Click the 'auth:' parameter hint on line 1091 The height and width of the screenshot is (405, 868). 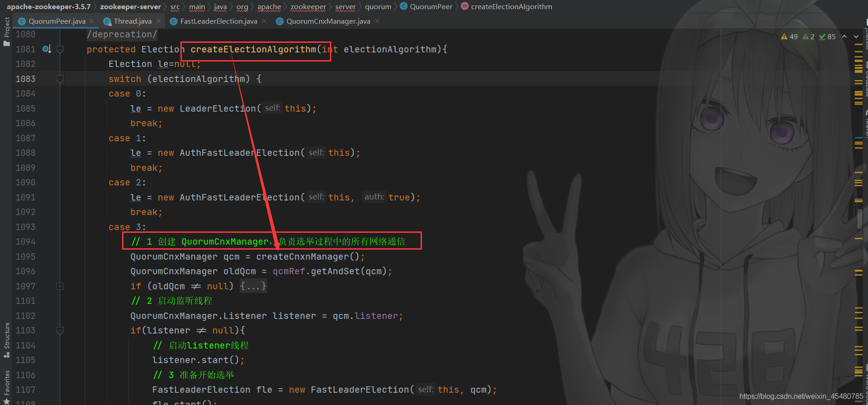[374, 197]
